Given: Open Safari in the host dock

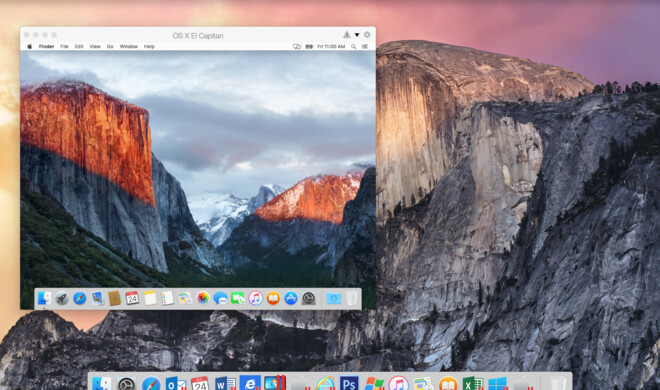Looking at the screenshot, I should point(151,384).
